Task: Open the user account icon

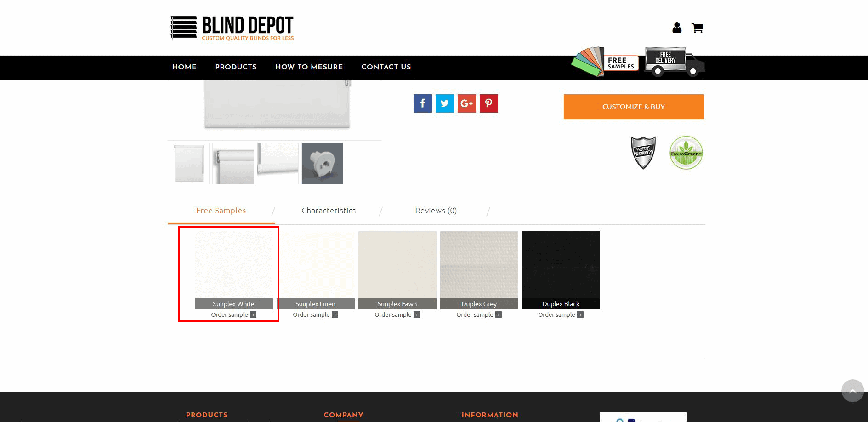Action: tap(676, 28)
